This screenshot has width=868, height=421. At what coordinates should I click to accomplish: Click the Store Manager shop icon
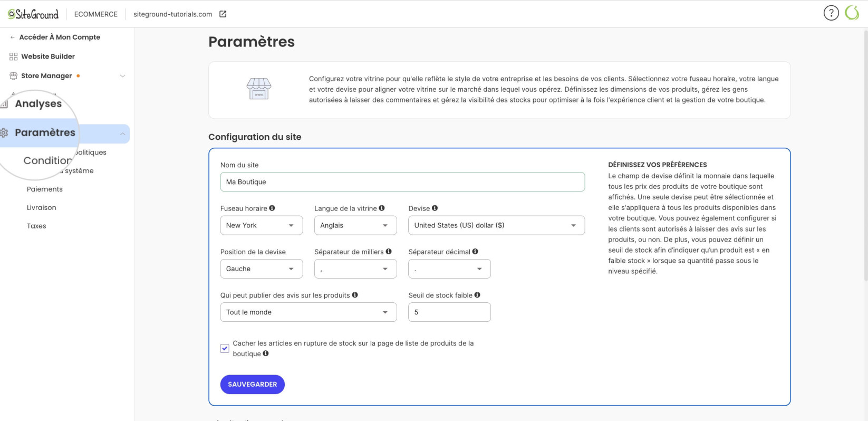click(x=14, y=76)
